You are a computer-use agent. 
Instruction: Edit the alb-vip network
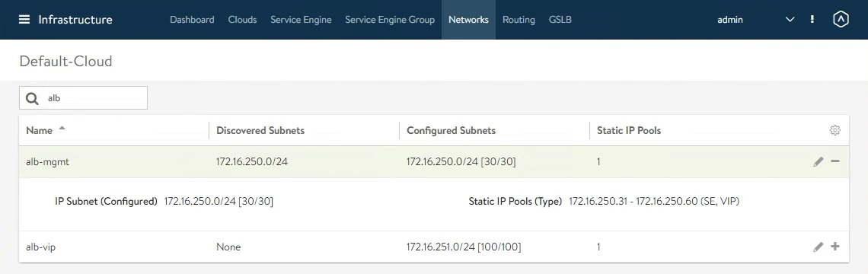(x=819, y=247)
